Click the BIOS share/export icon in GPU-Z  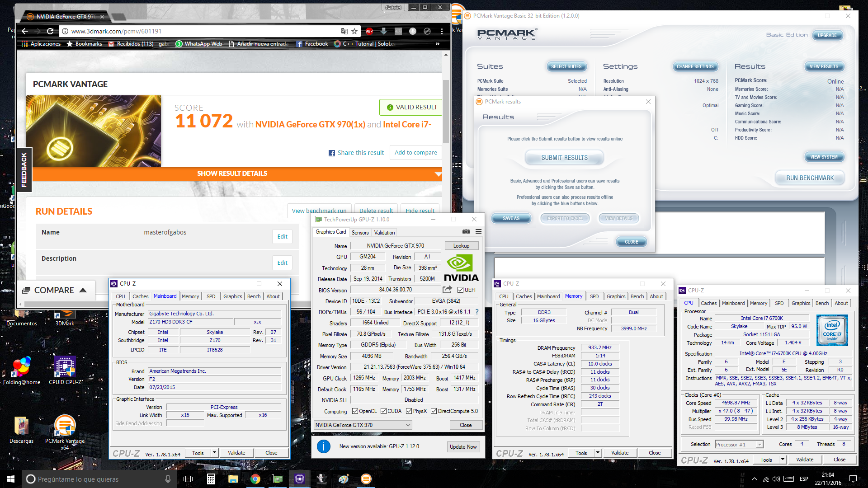click(x=447, y=290)
